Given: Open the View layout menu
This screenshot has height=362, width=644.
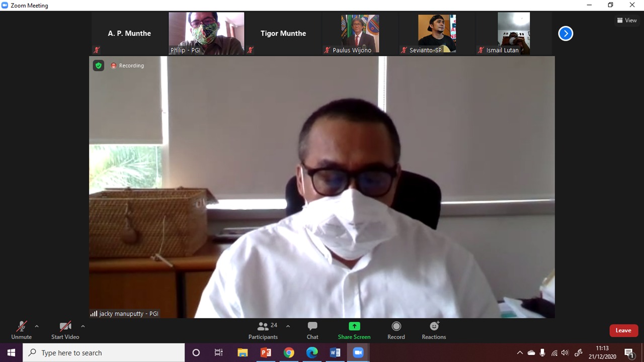Looking at the screenshot, I should point(627,21).
